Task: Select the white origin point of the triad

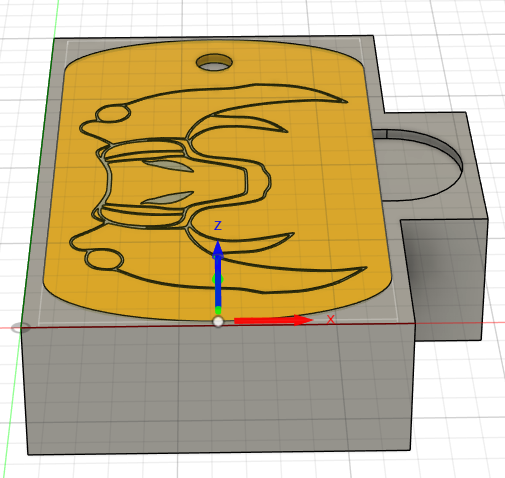Action: tap(218, 322)
